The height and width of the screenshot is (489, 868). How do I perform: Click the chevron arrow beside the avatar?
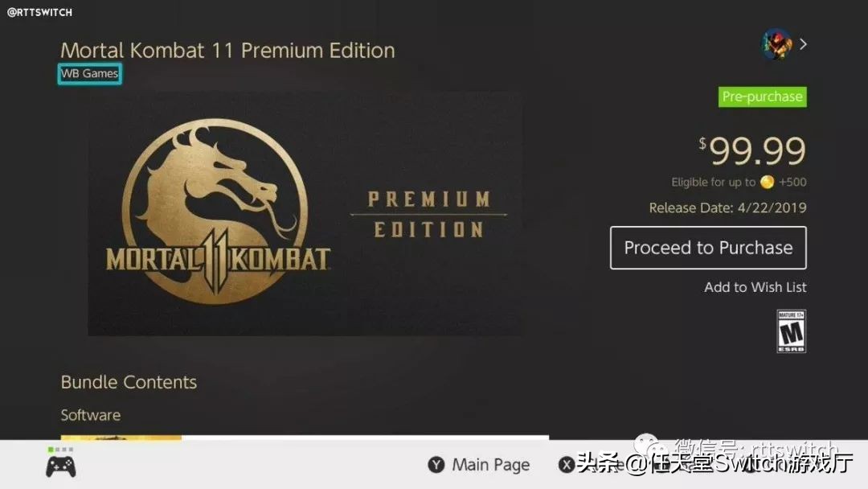coord(803,44)
